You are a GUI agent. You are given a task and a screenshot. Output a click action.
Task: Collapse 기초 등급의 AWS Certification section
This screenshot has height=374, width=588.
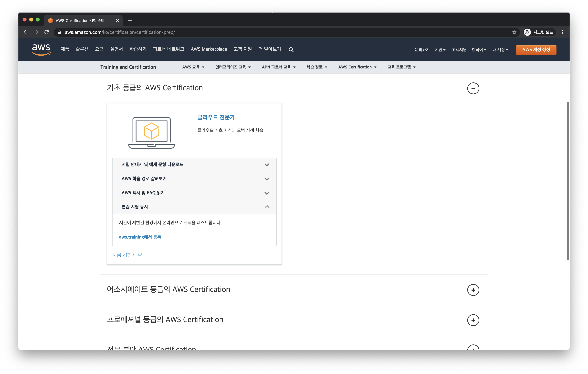coord(473,88)
